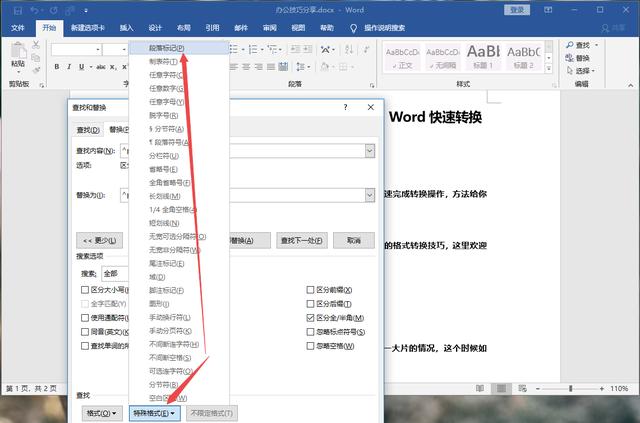Viewport: 640px width, 423px height.
Task: Expand the styles gallery more arrow
Action: 549,69
